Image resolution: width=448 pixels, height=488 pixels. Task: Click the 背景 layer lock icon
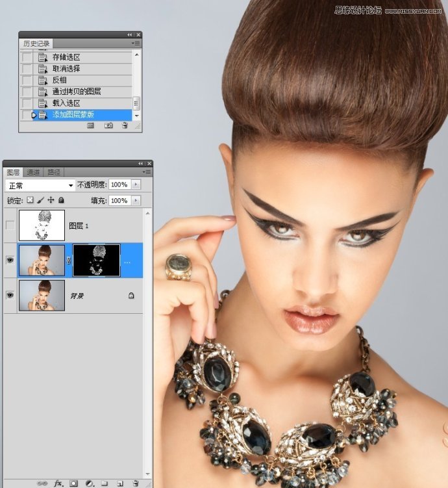131,296
